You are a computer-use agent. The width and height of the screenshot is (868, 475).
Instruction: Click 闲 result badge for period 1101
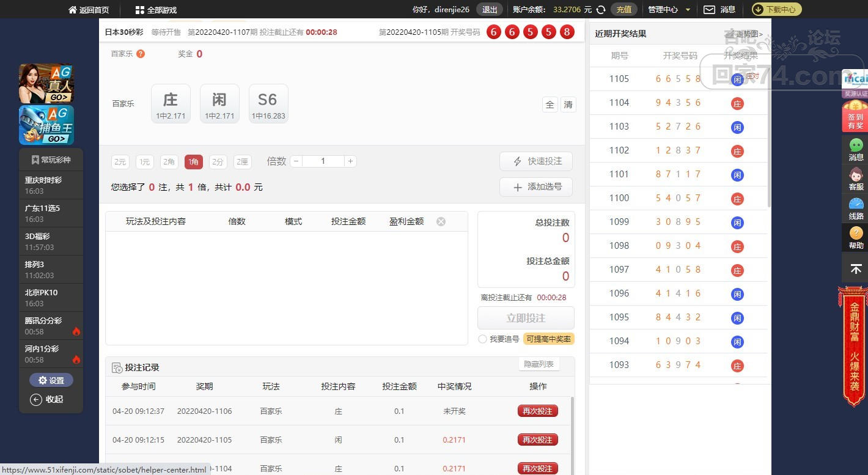tap(738, 175)
